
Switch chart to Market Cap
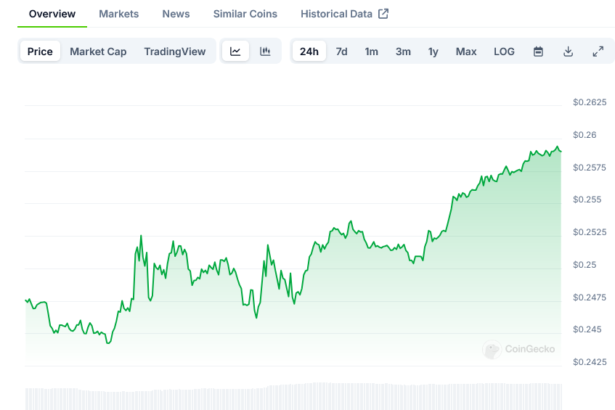point(98,52)
